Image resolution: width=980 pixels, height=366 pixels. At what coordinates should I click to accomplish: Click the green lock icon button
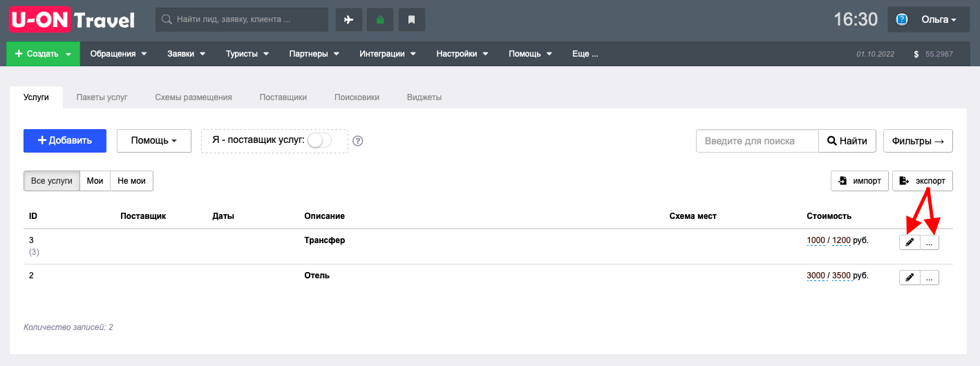380,19
